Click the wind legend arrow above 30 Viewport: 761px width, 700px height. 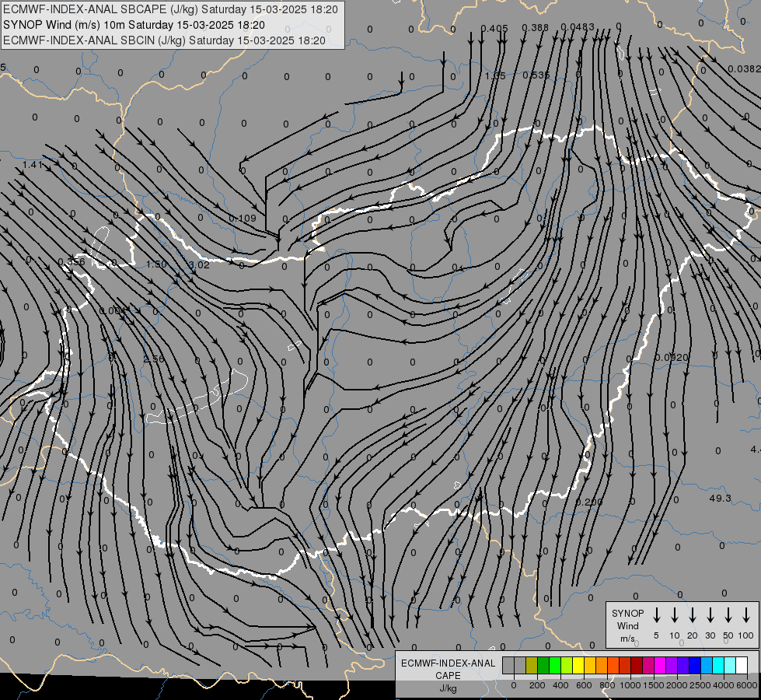[710, 615]
